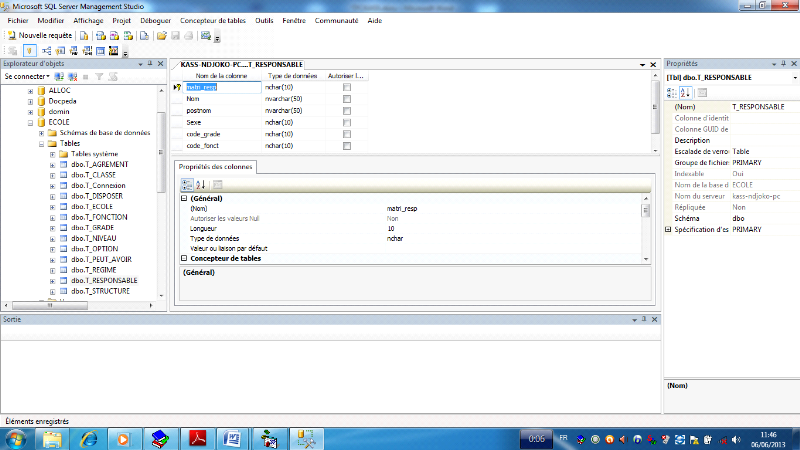Click the set primary key toolbar icon
Viewport: 800px width, 450px height.
(x=30, y=50)
